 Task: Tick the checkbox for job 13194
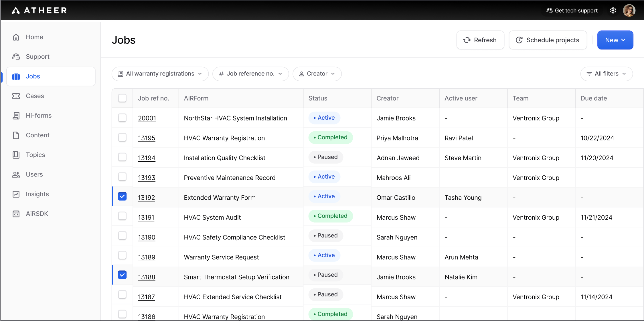(122, 157)
